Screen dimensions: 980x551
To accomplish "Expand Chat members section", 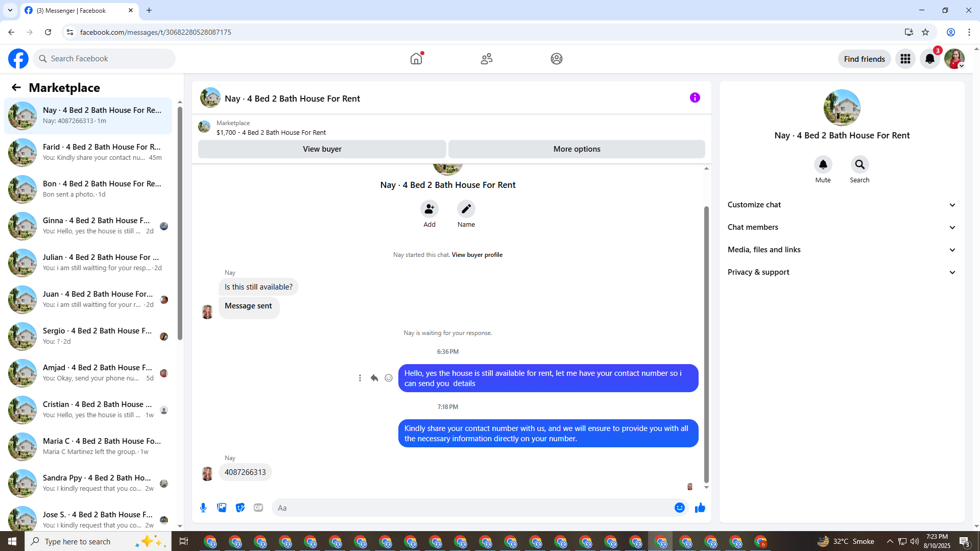I will [842, 227].
